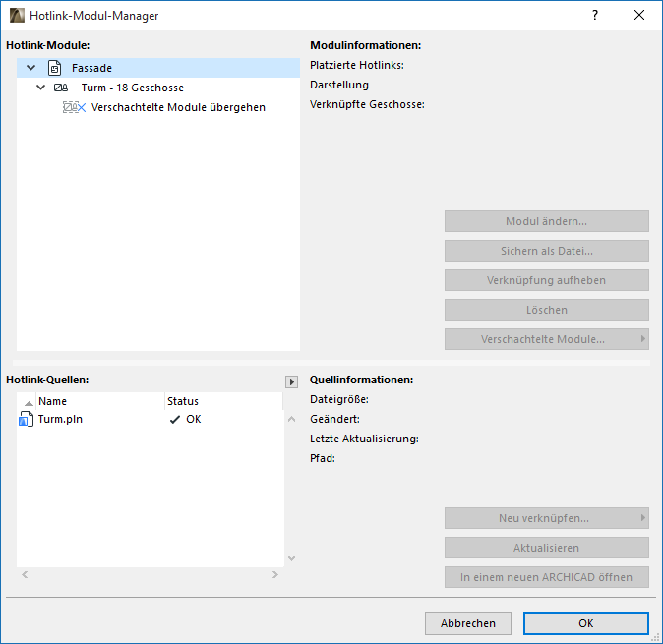Select the Fassade tree row
663x644 pixels.
point(158,68)
